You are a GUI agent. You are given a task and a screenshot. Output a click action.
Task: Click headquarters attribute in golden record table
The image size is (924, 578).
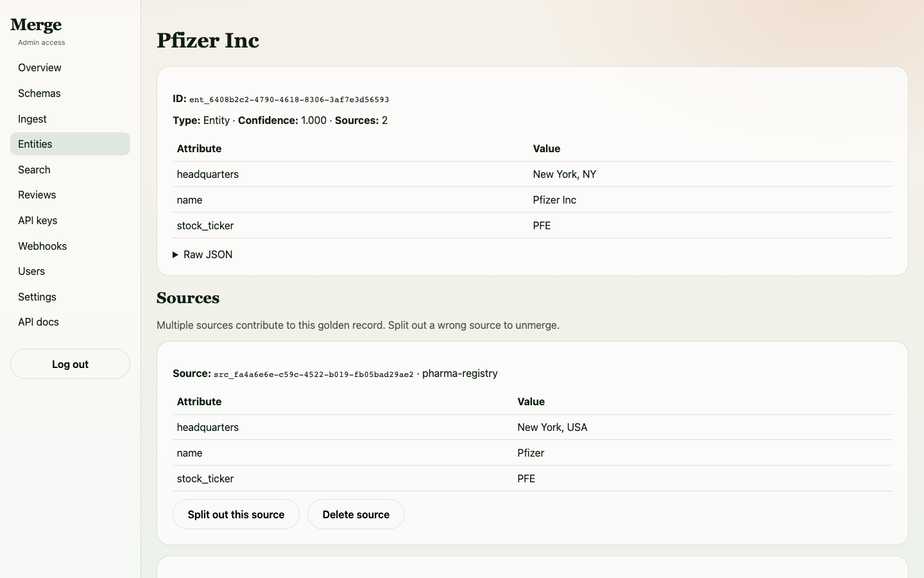pyautogui.click(x=208, y=174)
